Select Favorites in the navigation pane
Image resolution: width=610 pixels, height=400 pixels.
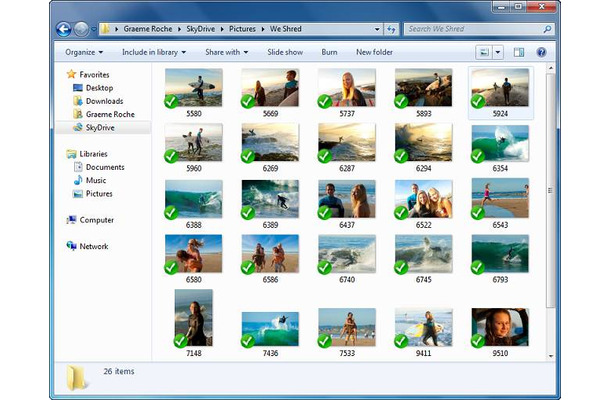94,74
